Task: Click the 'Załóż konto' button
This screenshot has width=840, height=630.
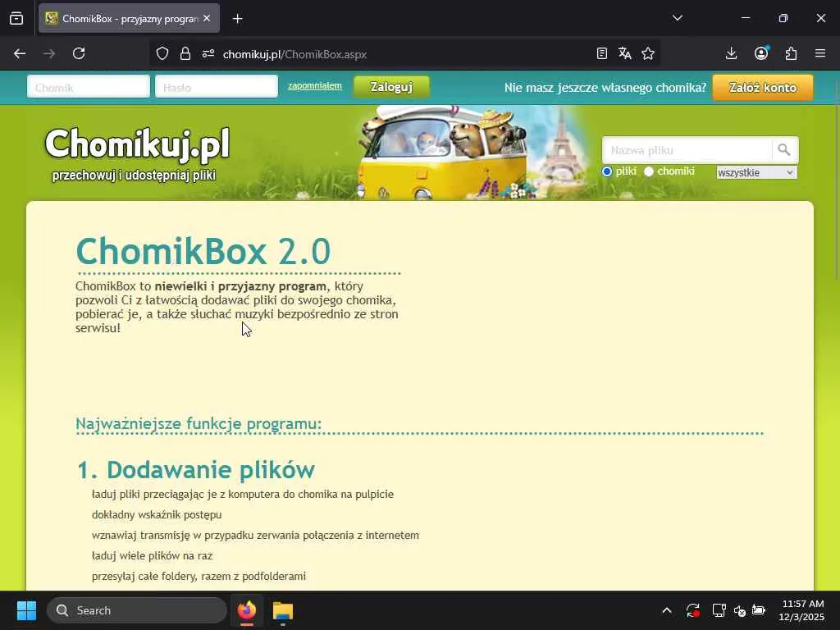Action: click(763, 87)
